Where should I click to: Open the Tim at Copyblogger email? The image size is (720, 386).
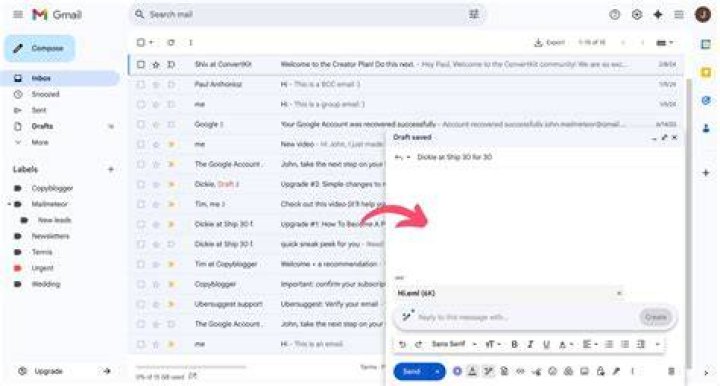pyautogui.click(x=257, y=264)
